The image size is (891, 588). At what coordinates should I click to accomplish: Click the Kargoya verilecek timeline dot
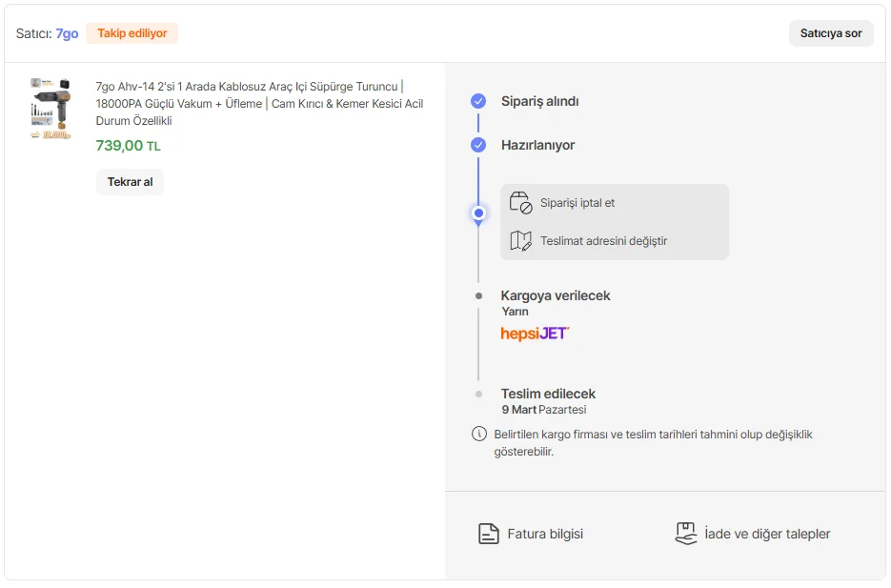[x=478, y=296]
